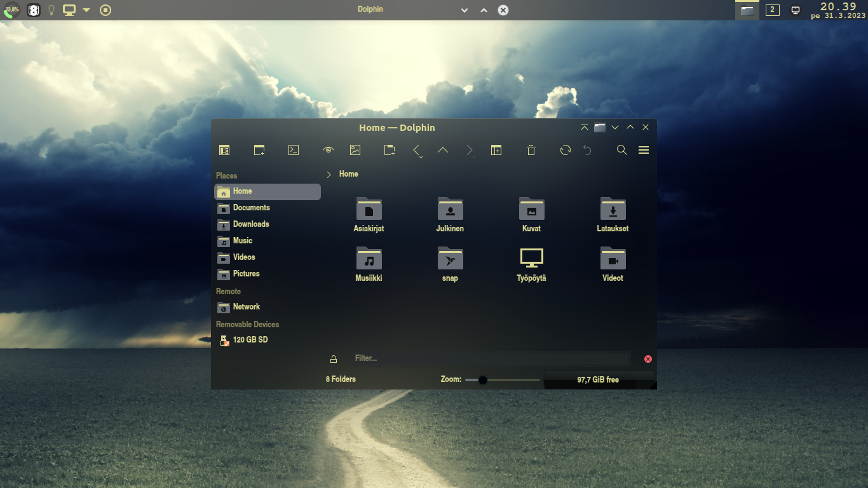Open search with the magnifier icon
This screenshot has width=868, height=488.
point(622,150)
